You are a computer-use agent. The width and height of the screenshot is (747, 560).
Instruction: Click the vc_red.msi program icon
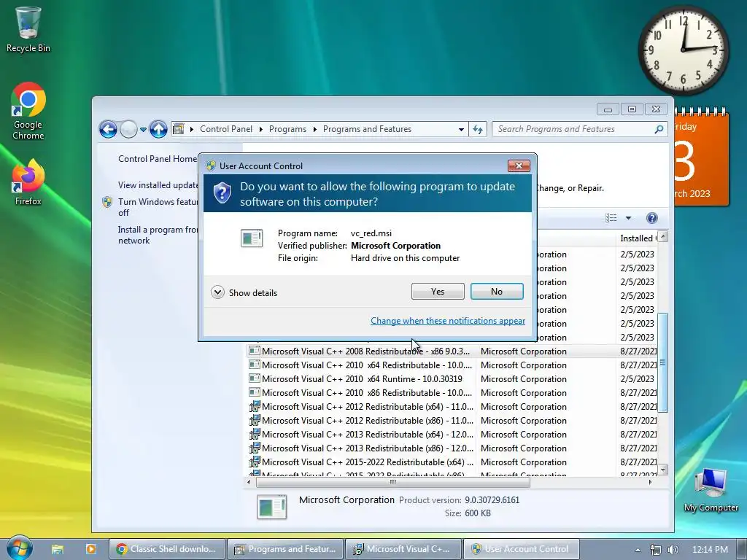point(252,238)
